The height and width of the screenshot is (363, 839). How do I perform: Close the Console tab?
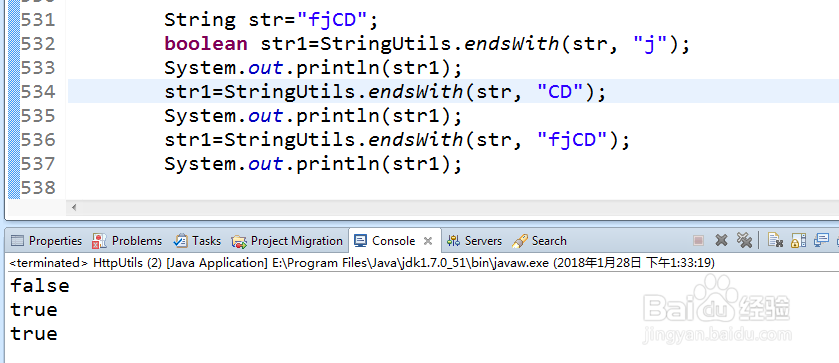point(428,241)
